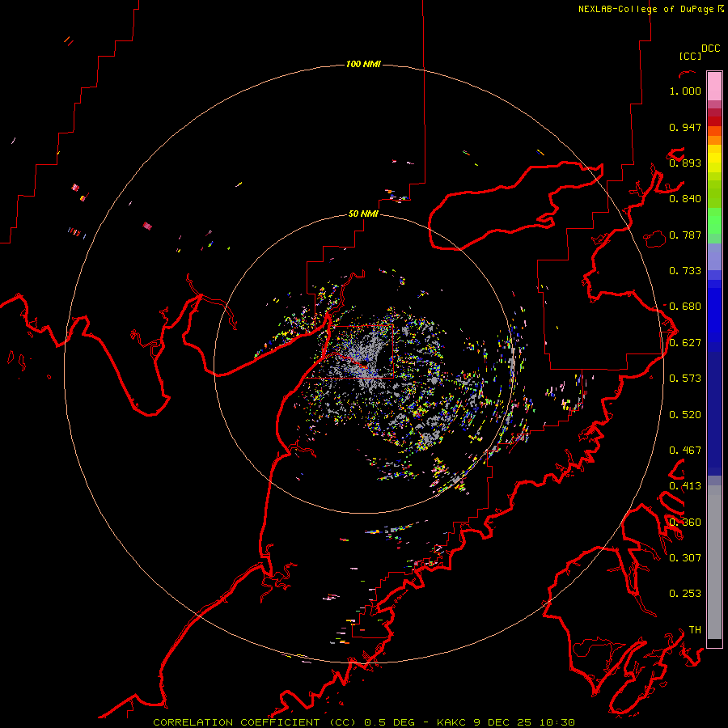The image size is (728, 728).
Task: Click the 0.893 color scale value
Action: (x=685, y=163)
